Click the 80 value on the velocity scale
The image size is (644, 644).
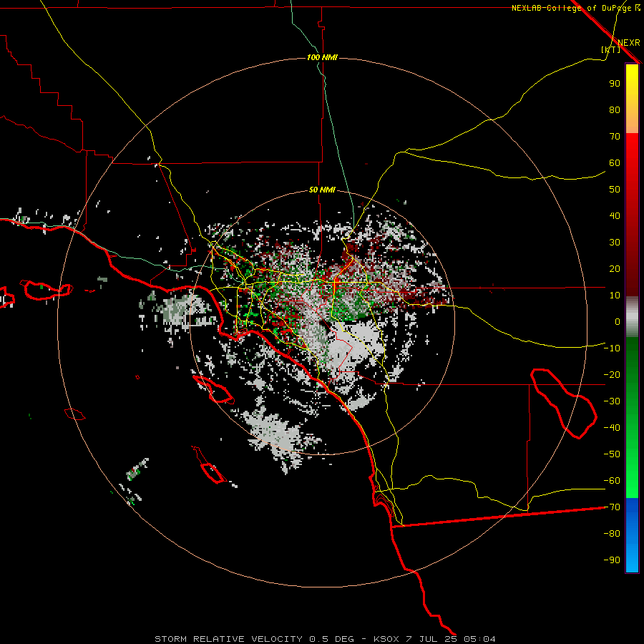(x=615, y=110)
